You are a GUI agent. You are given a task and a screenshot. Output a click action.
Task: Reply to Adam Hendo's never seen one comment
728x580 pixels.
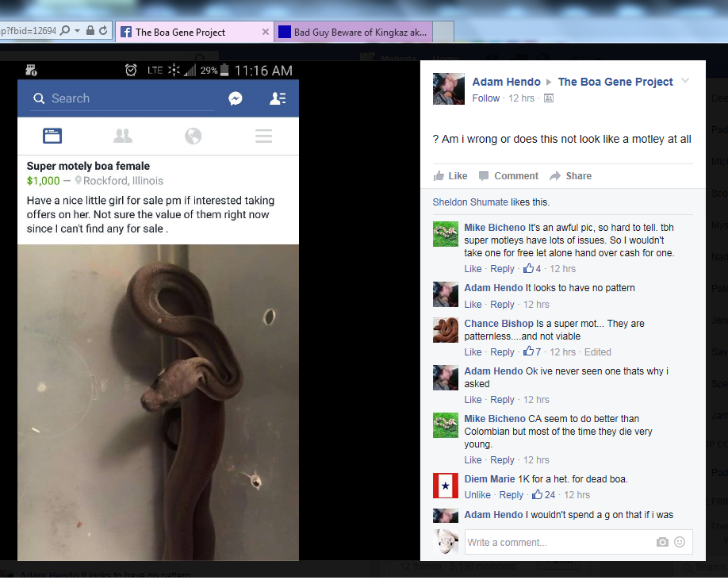502,400
